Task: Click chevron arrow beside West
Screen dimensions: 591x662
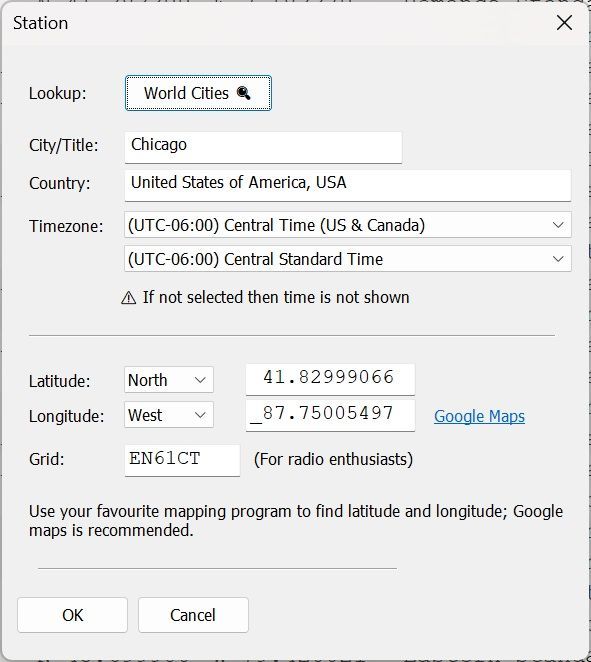Action: 200,415
